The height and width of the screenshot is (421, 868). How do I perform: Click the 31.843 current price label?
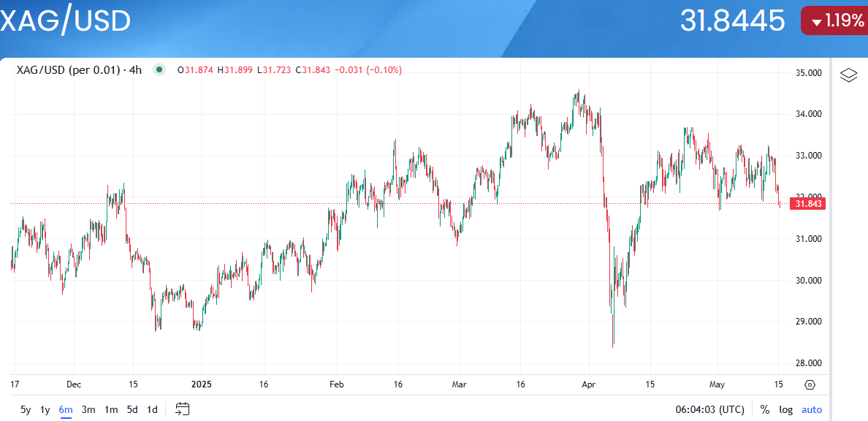point(807,204)
